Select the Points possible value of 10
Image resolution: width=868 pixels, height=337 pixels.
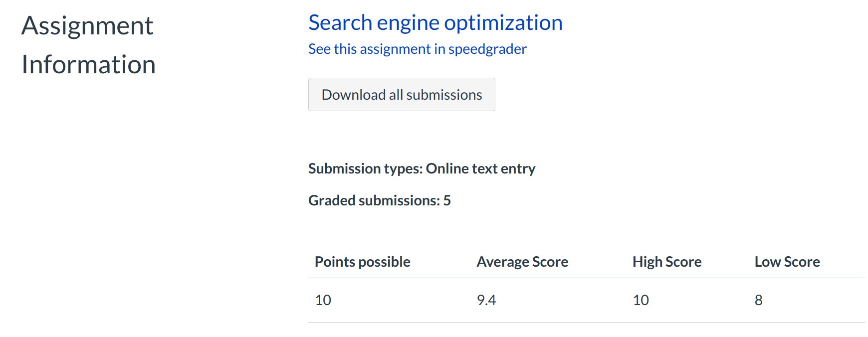[323, 300]
